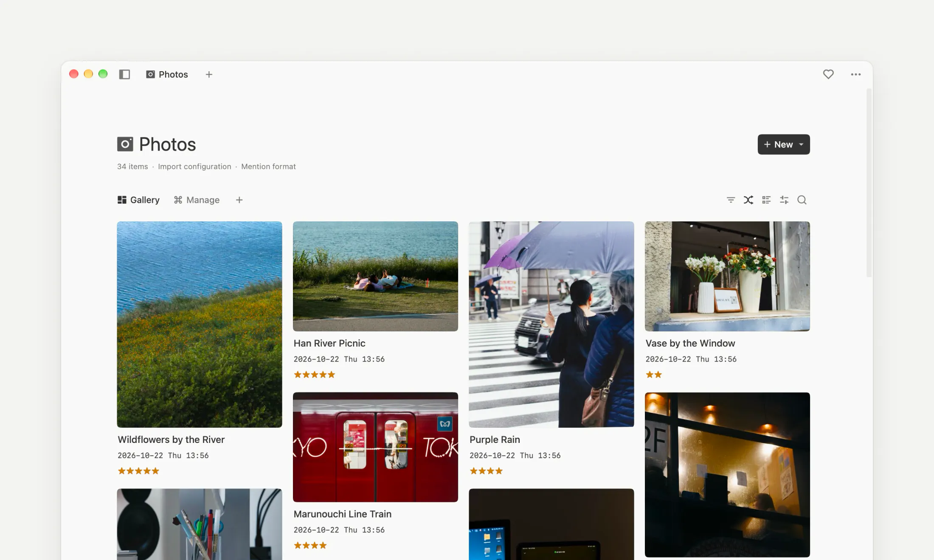Toggle the sidebar panel icon

click(x=124, y=74)
